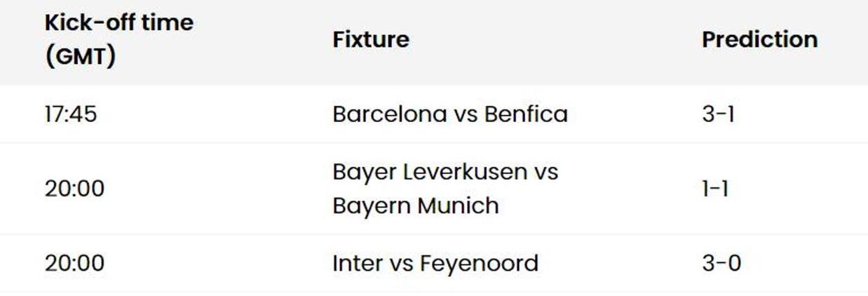Click the 1-1 prediction score
The width and height of the screenshot is (868, 296).
pyautogui.click(x=714, y=189)
